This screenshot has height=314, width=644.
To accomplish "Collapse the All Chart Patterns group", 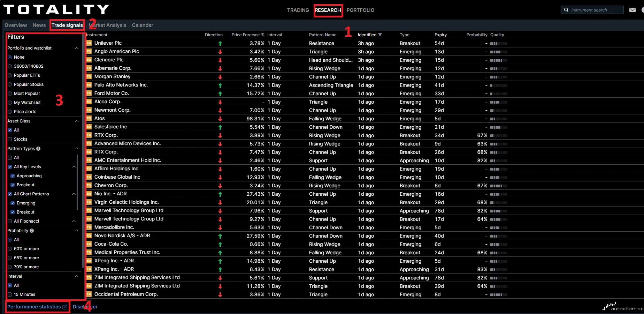I will (74, 194).
